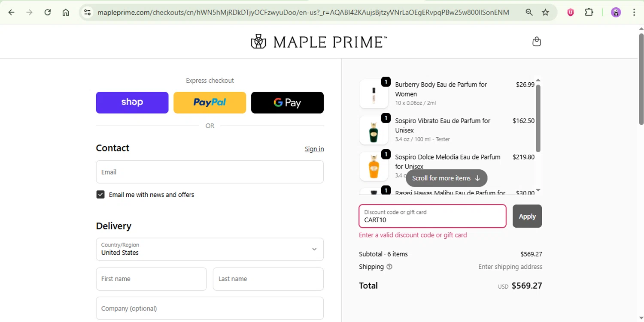Reload the checkout page
Image resolution: width=644 pixels, height=322 pixels.
[48, 12]
